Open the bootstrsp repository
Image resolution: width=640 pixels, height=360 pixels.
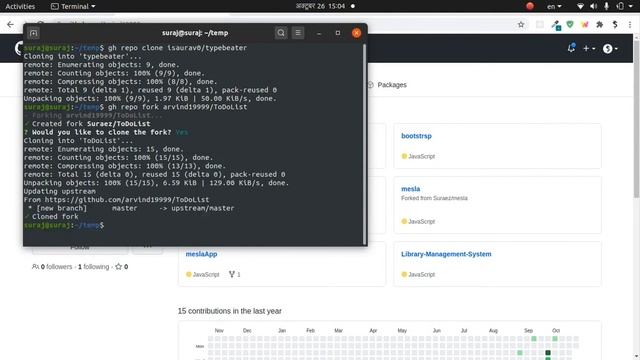point(416,136)
